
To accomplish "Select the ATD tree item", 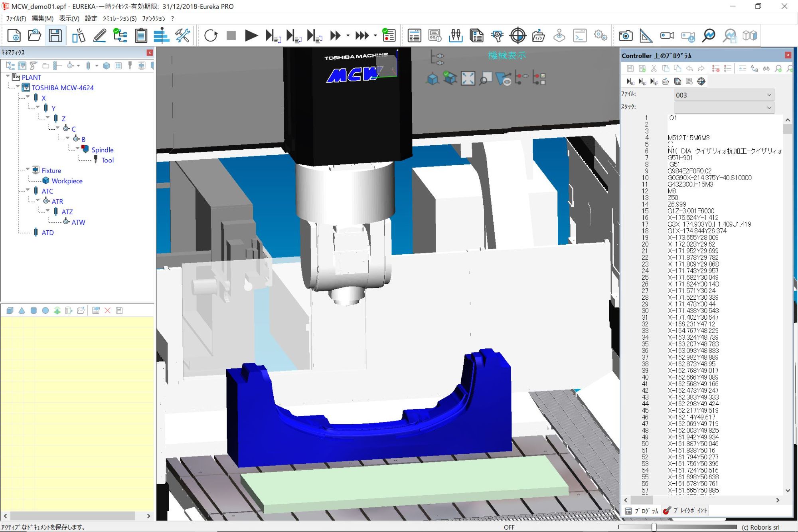I will [x=47, y=233].
